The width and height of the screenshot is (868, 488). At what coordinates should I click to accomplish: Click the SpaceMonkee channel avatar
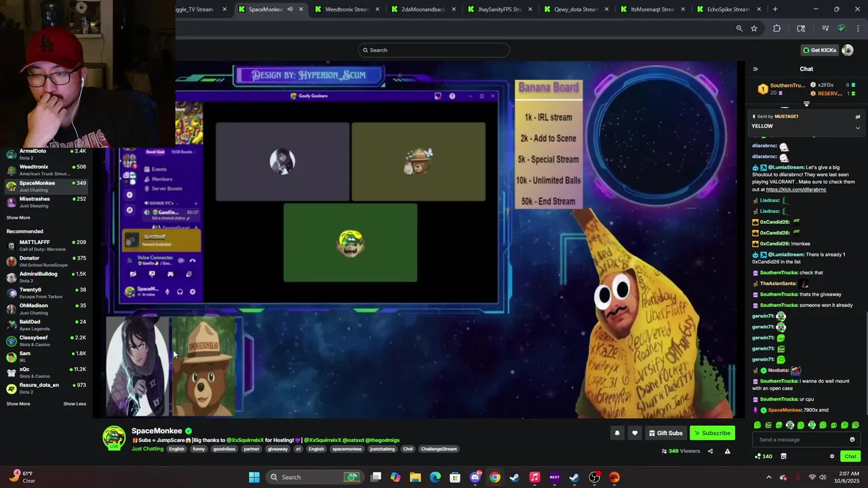pyautogui.click(x=114, y=438)
